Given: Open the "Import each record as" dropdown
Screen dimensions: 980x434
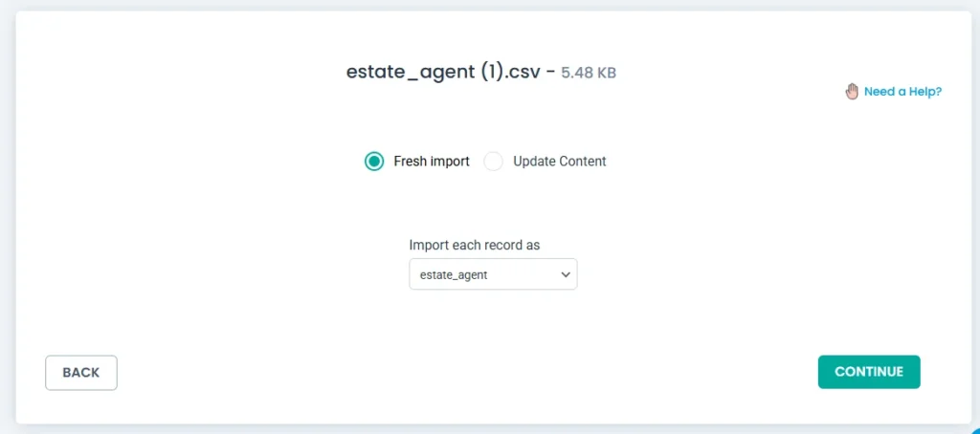Looking at the screenshot, I should [493, 274].
